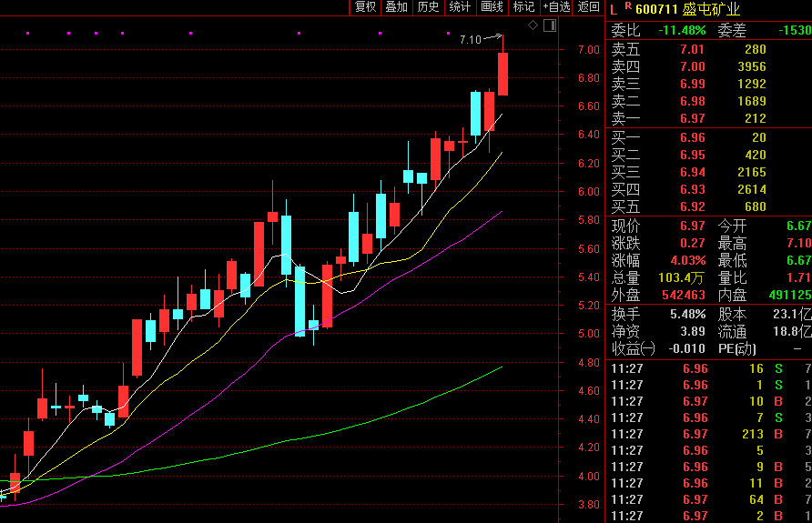Open the 历史 history view

pyautogui.click(x=428, y=7)
